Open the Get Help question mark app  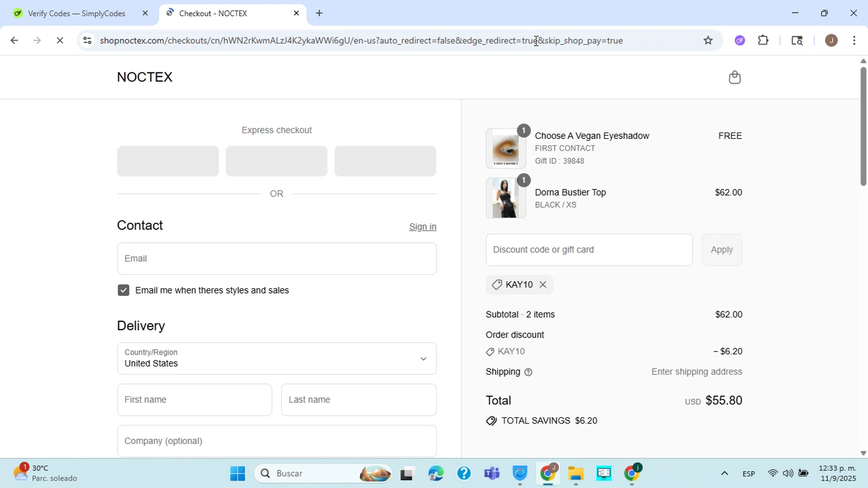tap(464, 474)
